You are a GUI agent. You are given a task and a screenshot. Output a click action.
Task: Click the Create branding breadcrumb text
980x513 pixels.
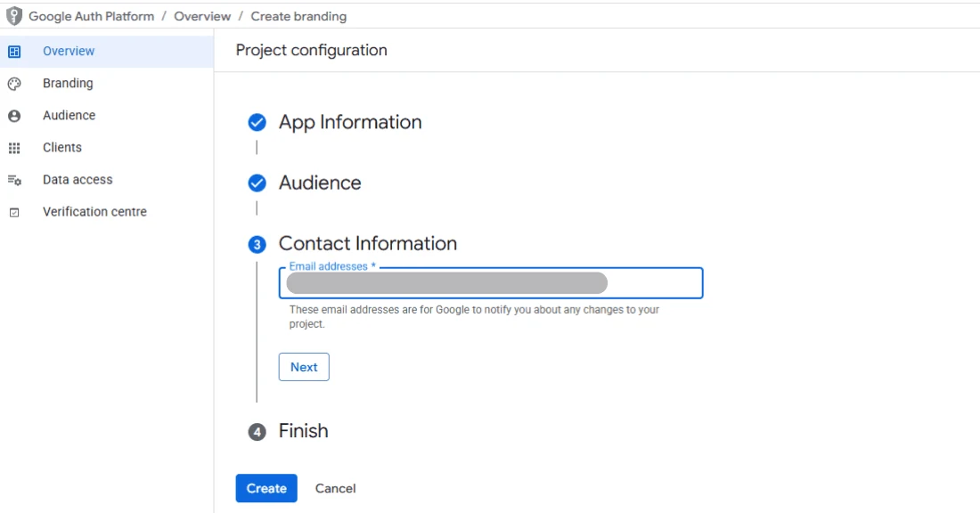[298, 16]
